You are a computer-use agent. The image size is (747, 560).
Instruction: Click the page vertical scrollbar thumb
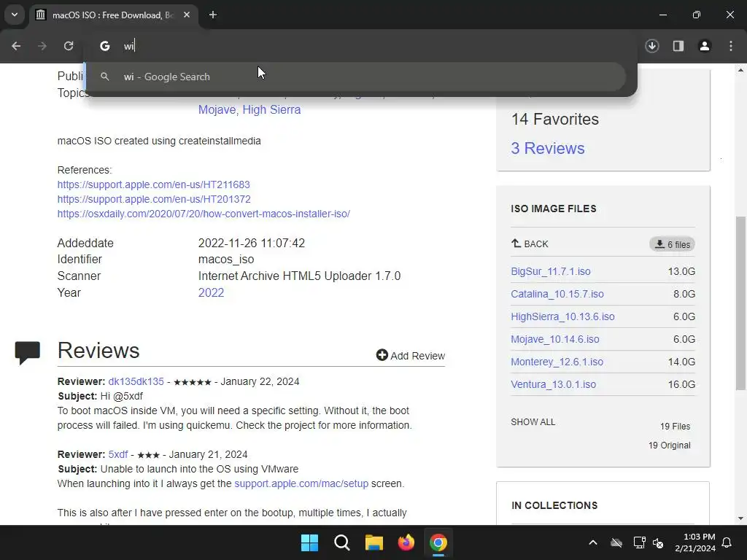740,303
